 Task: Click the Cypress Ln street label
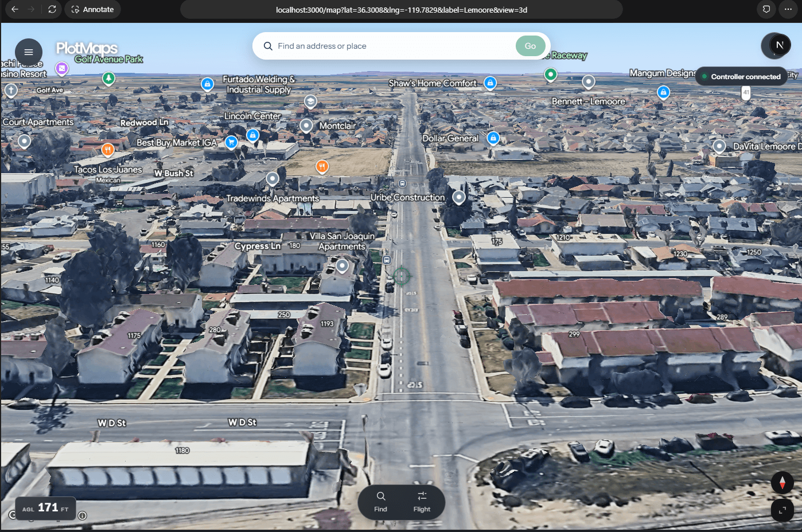[x=258, y=246]
